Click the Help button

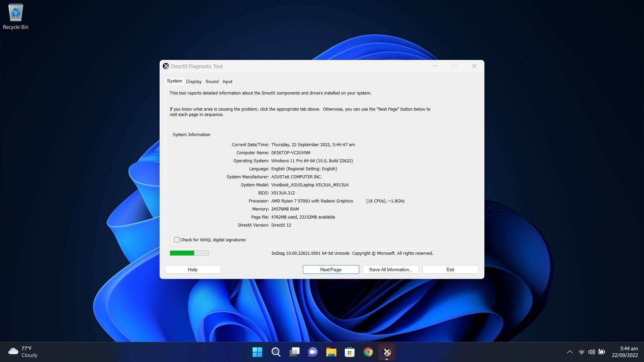pos(193,269)
